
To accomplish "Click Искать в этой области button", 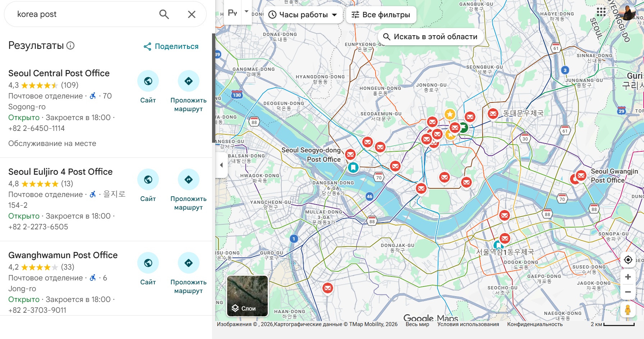I will 430,37.
